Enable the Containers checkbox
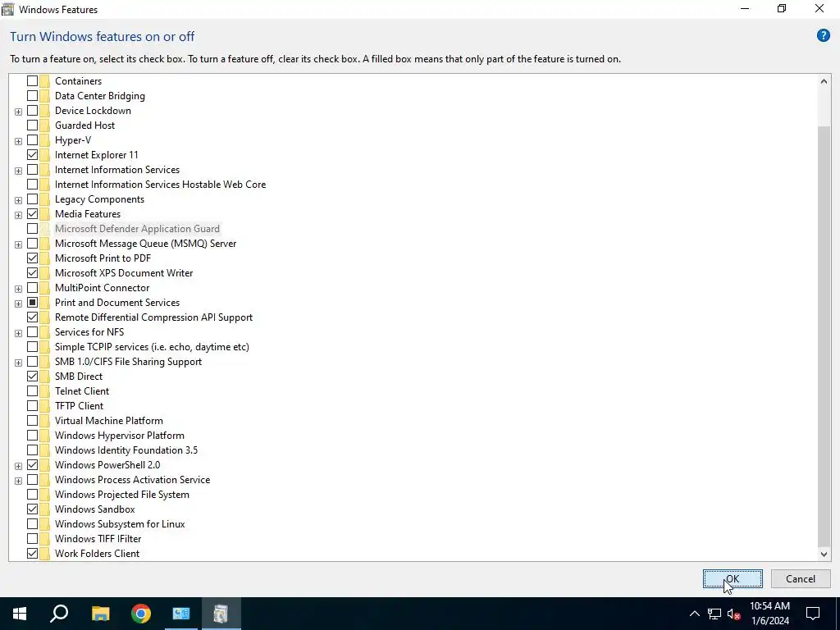840x630 pixels. point(32,81)
